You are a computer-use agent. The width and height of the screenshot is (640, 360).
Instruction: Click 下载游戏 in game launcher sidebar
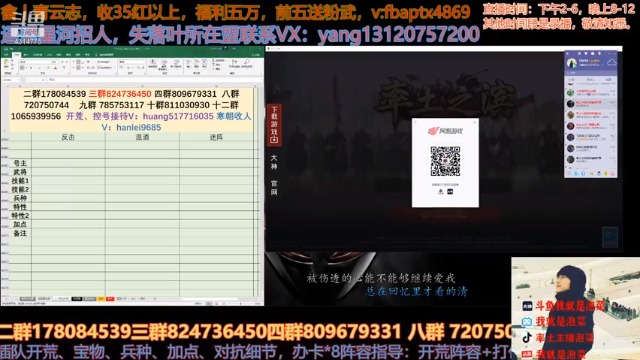point(274,124)
